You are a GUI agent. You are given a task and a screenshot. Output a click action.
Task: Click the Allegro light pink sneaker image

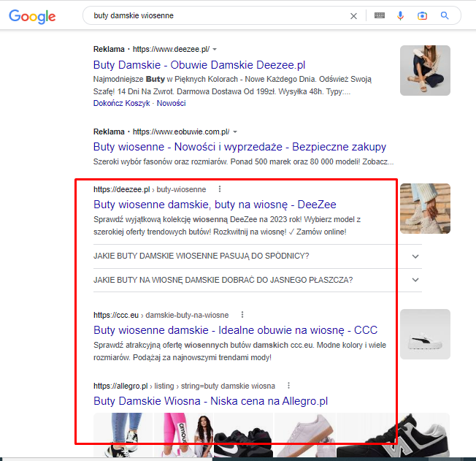click(x=304, y=435)
